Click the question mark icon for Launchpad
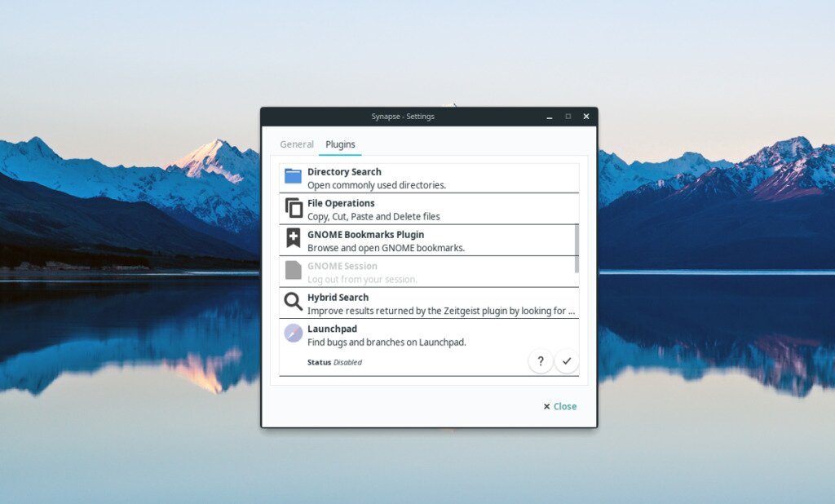This screenshot has width=835, height=504. (541, 360)
